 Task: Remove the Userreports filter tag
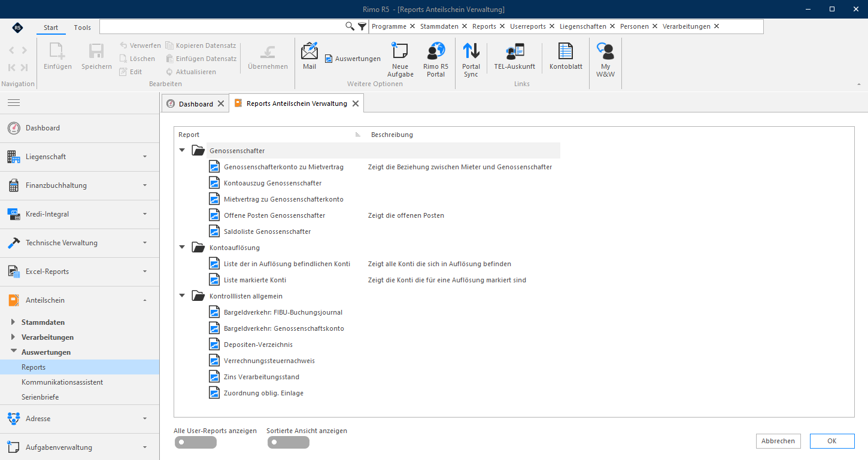pyautogui.click(x=551, y=26)
